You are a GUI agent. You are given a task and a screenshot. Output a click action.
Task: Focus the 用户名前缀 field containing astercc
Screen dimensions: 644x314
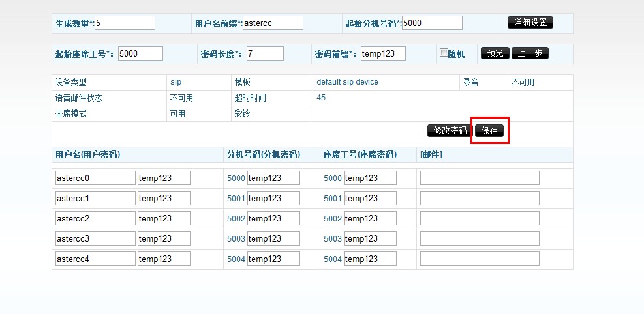(273, 23)
